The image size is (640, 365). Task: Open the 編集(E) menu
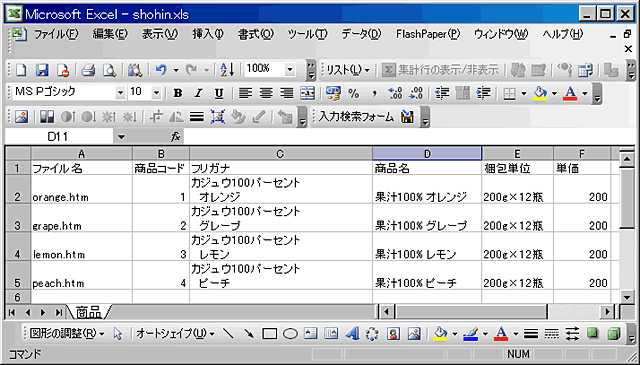110,34
